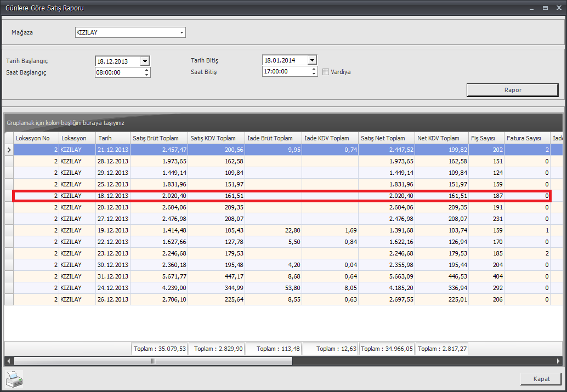Sort by Satış KDV Toplam column header

click(x=216, y=138)
